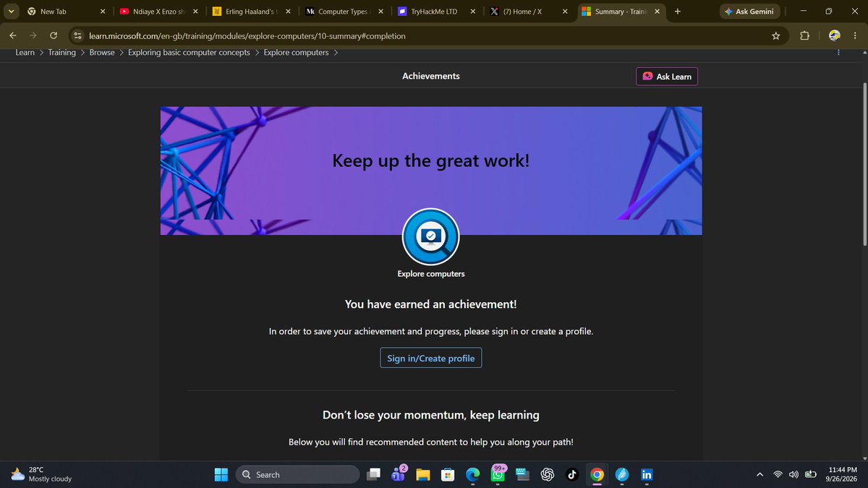Screen dimensions: 868x488
Task: Click the Google Chrome taskbar icon
Action: click(597, 474)
